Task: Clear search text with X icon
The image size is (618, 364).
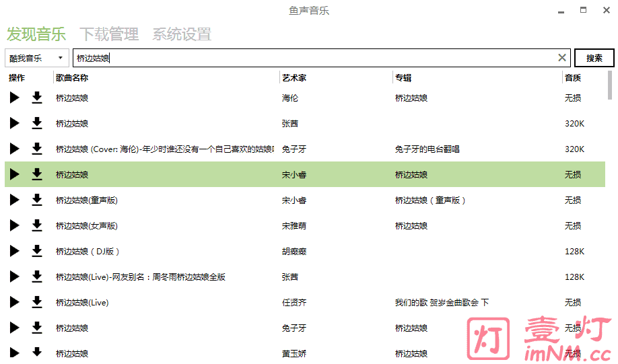Action: click(x=562, y=58)
